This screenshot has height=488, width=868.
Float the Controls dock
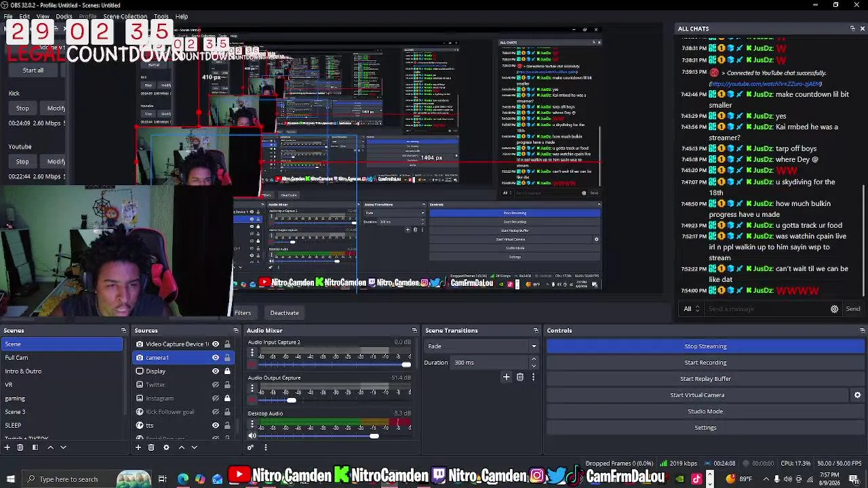[x=862, y=331]
